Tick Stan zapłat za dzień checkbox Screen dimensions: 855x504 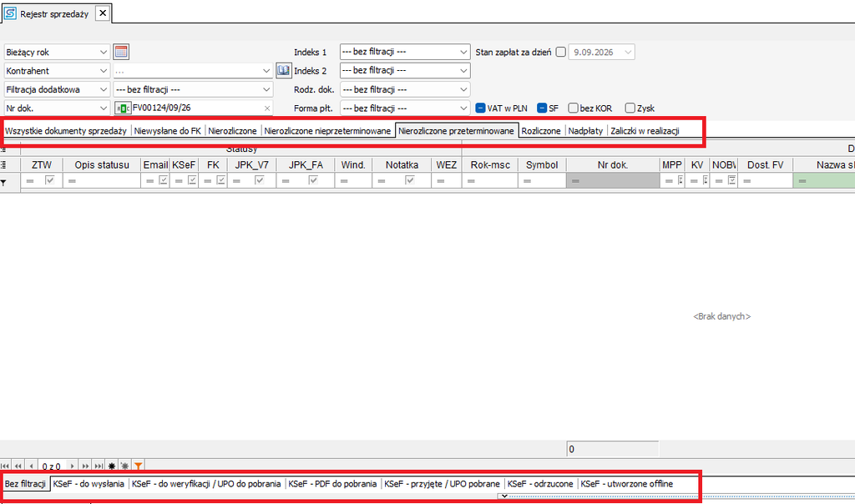pyautogui.click(x=560, y=53)
